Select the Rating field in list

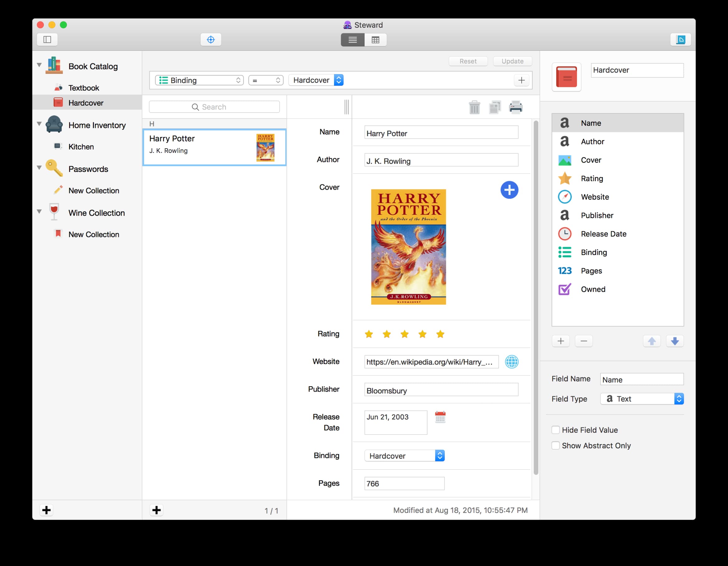[592, 178]
